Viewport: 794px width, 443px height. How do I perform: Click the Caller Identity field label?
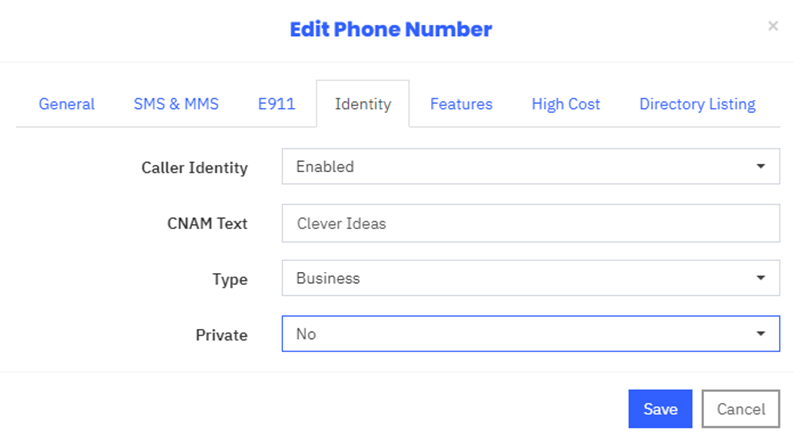[194, 168]
